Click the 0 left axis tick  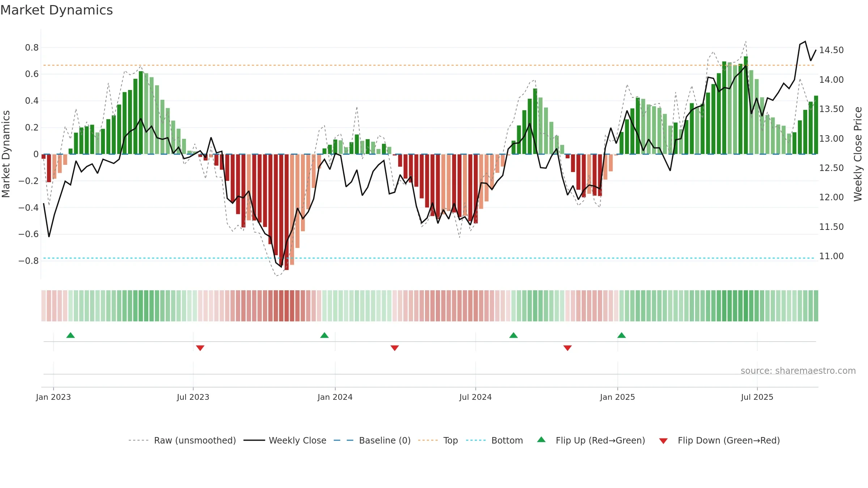click(x=36, y=154)
